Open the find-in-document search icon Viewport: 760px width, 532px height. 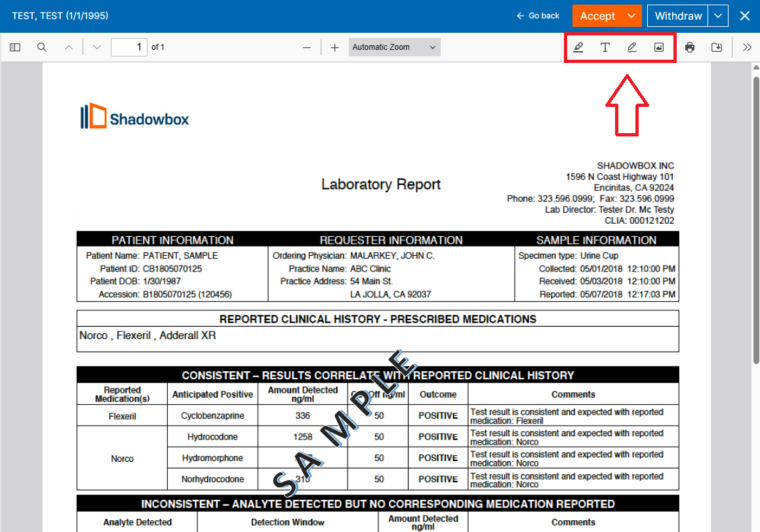coord(42,47)
